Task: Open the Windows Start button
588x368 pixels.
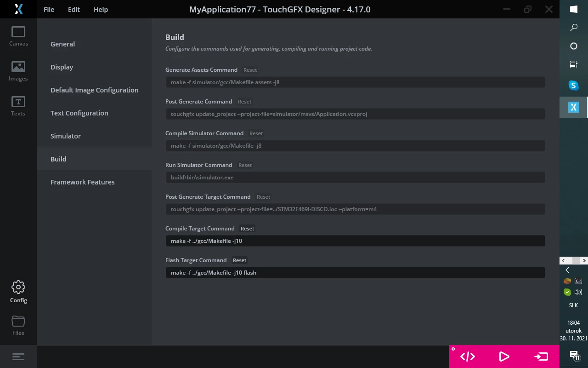Action: tap(574, 9)
